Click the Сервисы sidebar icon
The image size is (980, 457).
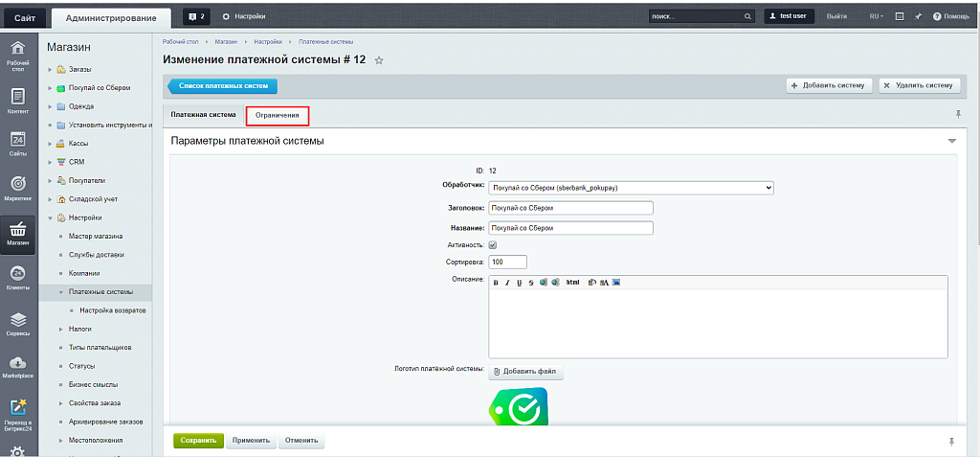tap(17, 323)
